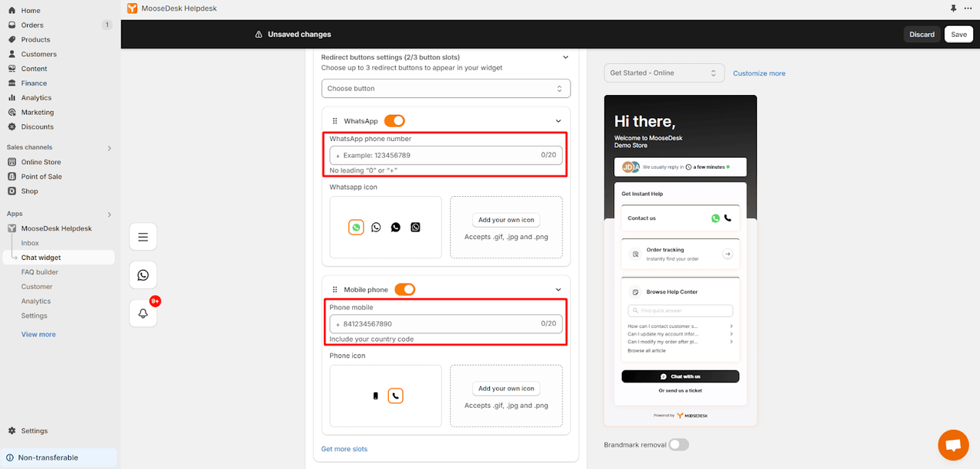Image resolution: width=980 pixels, height=469 pixels.
Task: Choose the selected phone receiver icon option
Action: click(395, 396)
